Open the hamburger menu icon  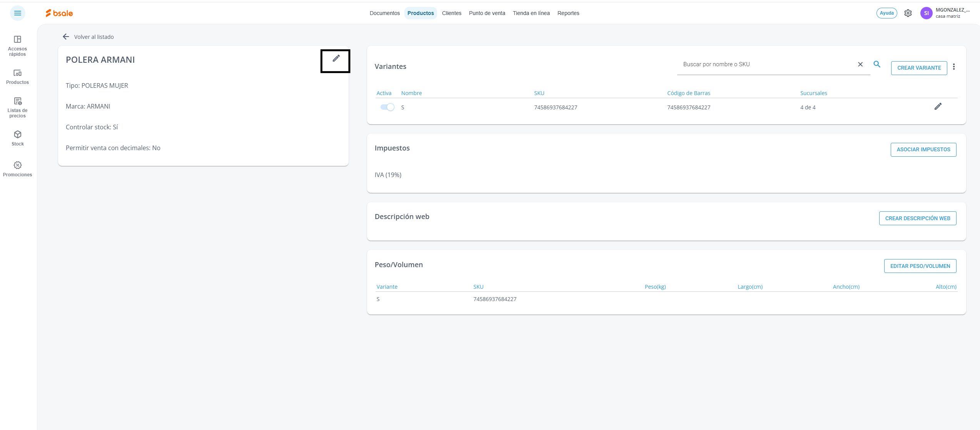18,13
